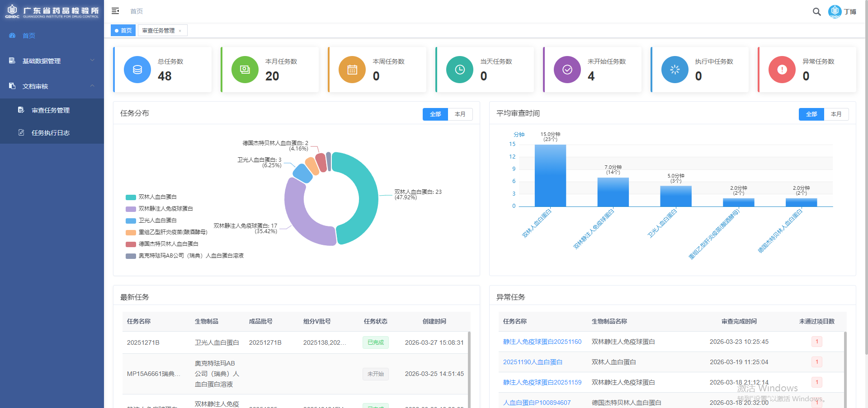Image resolution: width=868 pixels, height=408 pixels.
Task: Toggle 双林人血白蛋白 legend color swatch
Action: tap(131, 197)
